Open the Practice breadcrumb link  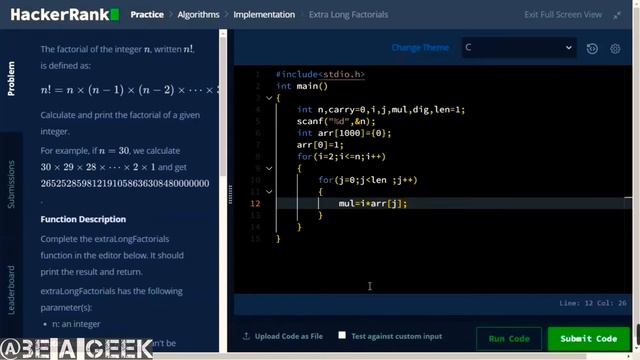coord(147,15)
